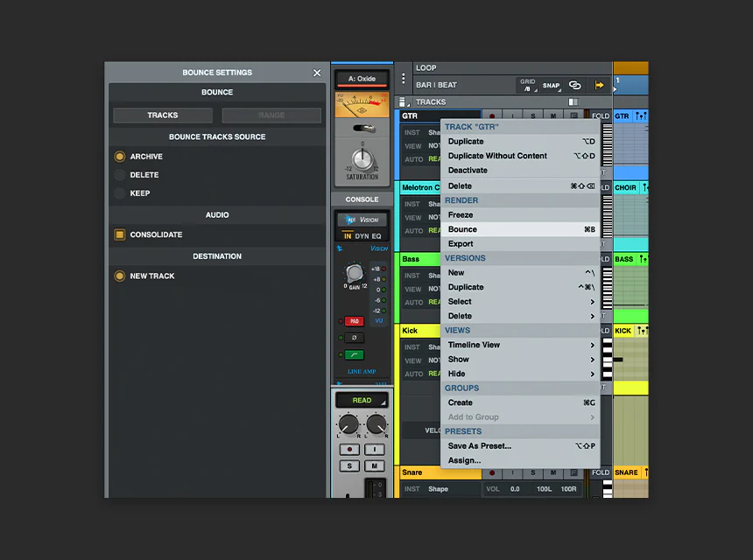The width and height of the screenshot is (753, 560).
Task: Choose Deactivate in context menu
Action: coord(521,171)
